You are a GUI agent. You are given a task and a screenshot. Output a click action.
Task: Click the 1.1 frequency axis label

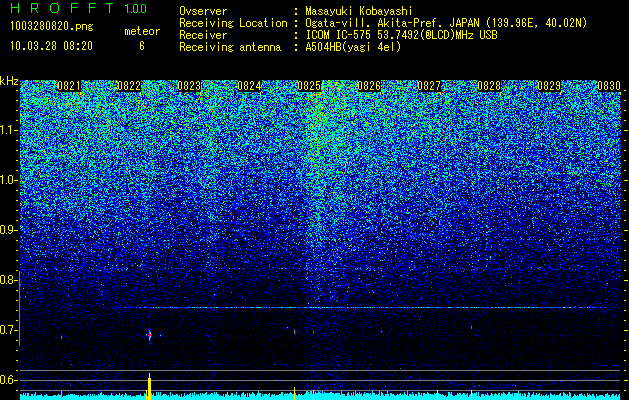pyautogui.click(x=8, y=130)
